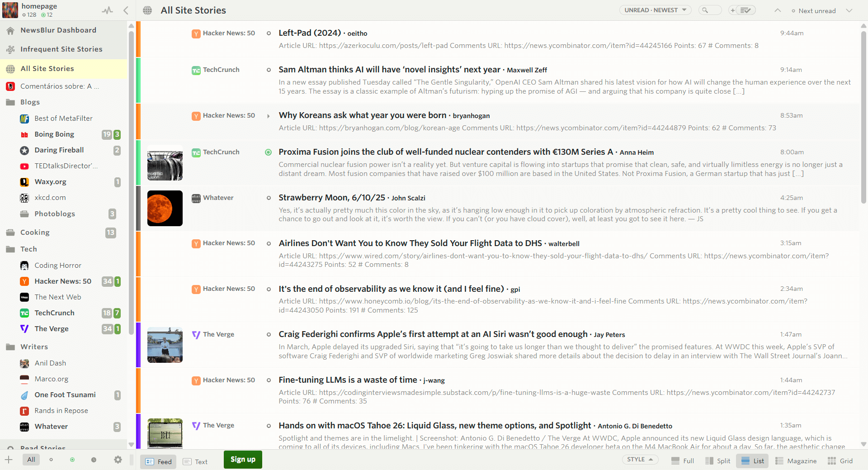
Task: Click the Hacker News feed icon in sidebar
Action: [x=24, y=281]
